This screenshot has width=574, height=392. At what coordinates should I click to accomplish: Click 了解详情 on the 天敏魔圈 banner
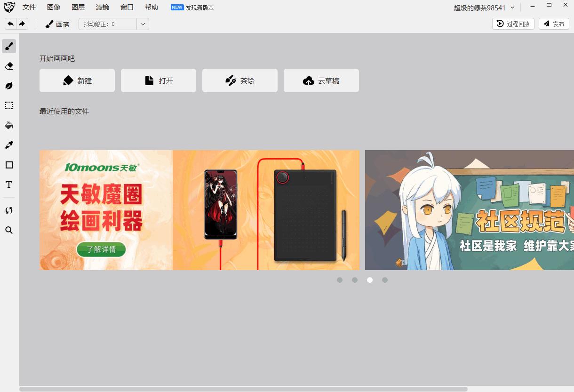(x=101, y=249)
